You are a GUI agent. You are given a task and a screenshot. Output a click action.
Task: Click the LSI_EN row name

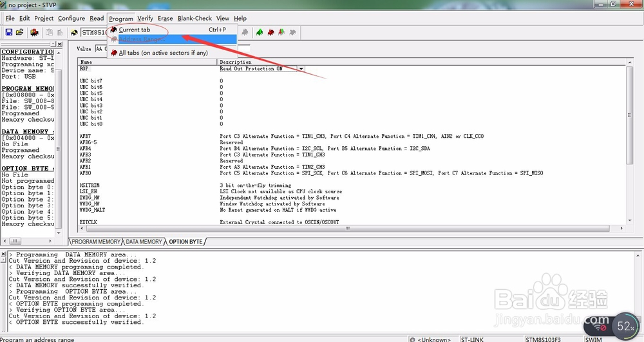(x=88, y=191)
